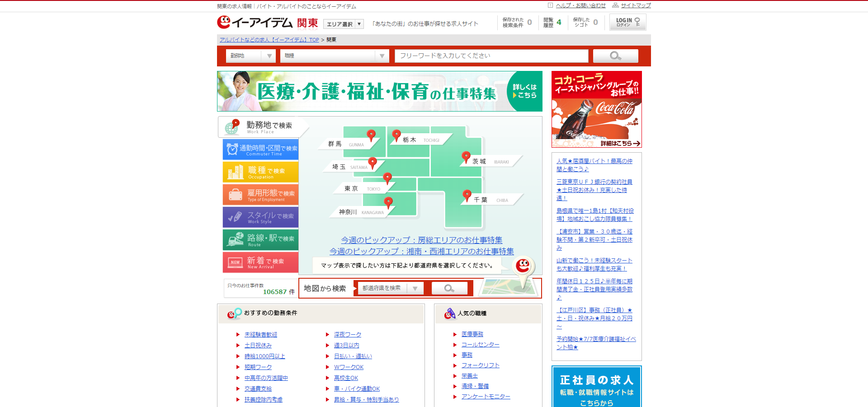
Task: Run search with the magnifying glass icon
Action: (x=615, y=56)
